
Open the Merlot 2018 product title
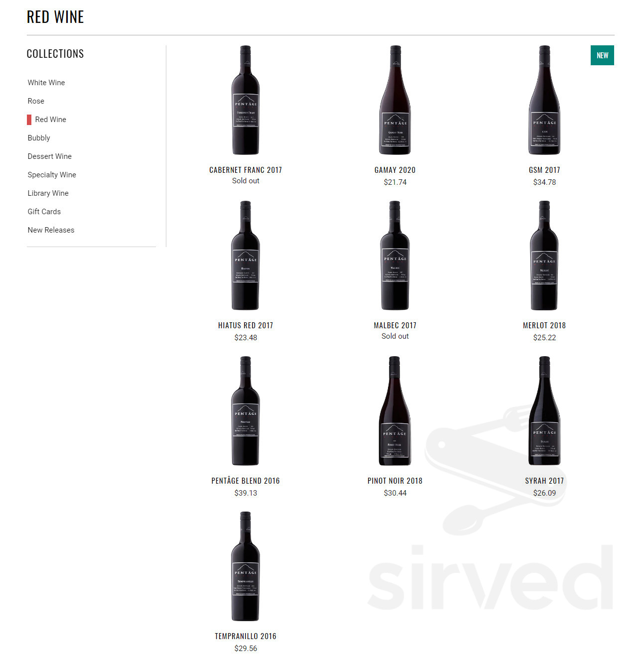tap(544, 325)
